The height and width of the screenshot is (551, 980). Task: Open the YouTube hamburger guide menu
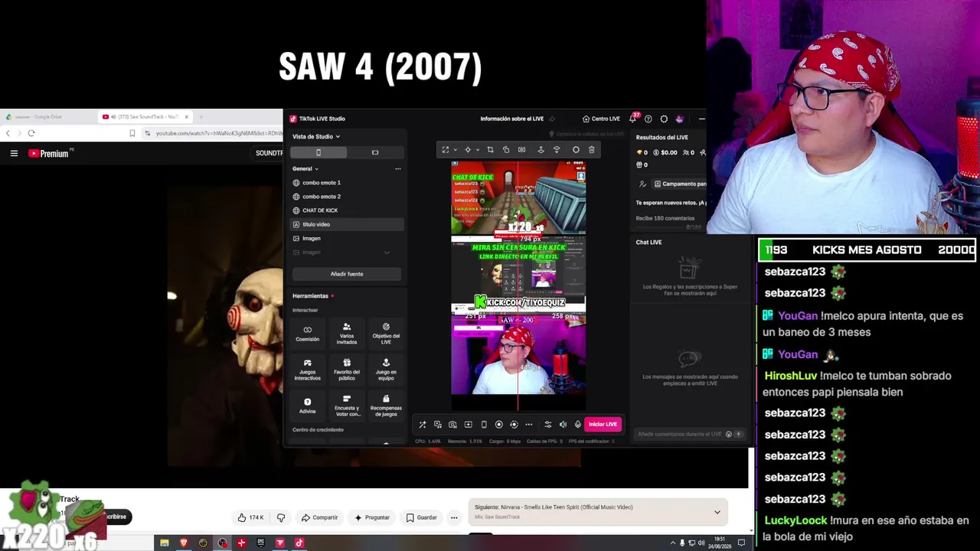pyautogui.click(x=14, y=154)
